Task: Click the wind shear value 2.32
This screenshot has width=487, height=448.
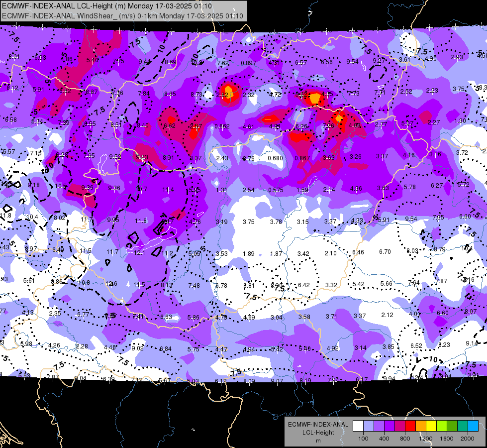Action: pyautogui.click(x=249, y=95)
